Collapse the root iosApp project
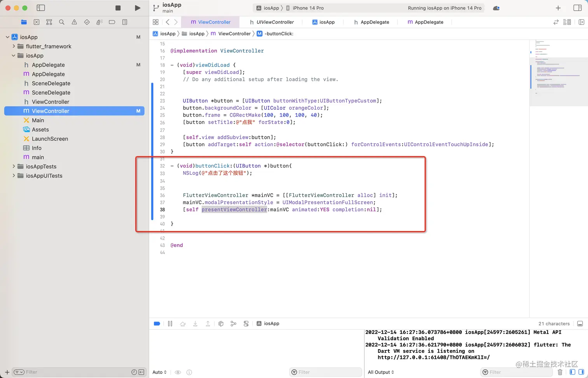 [x=7, y=37]
